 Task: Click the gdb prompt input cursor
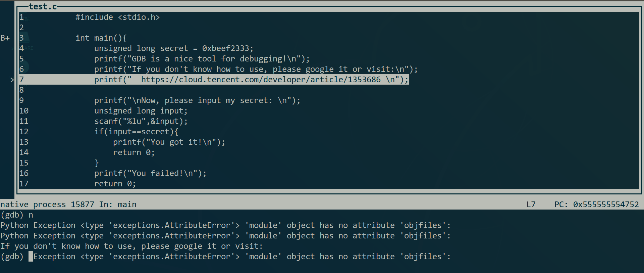(x=31, y=257)
